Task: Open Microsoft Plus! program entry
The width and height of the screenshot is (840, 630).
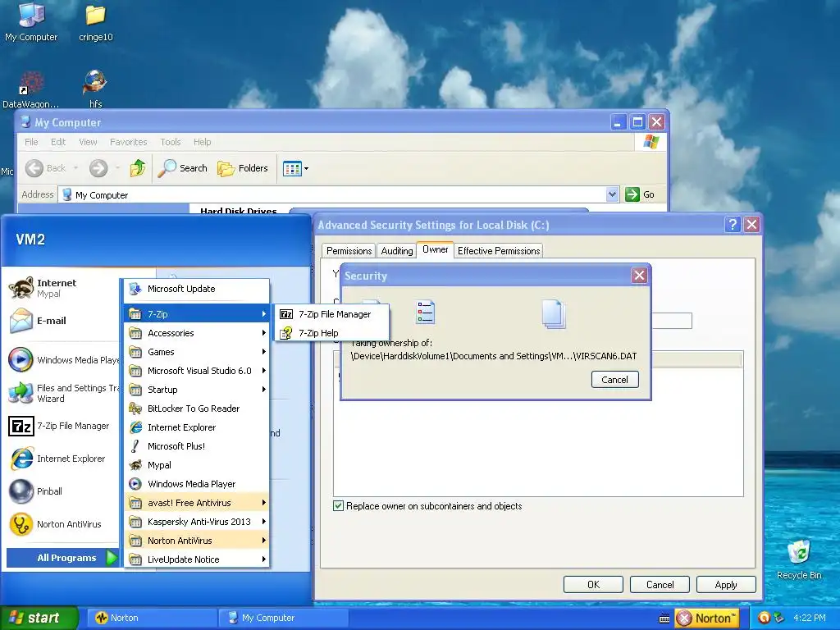Action: pos(197,446)
